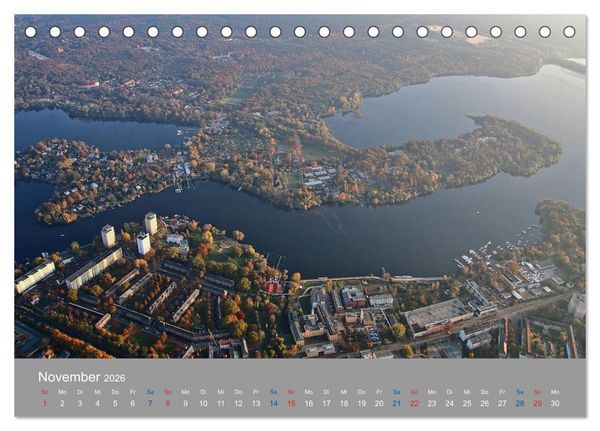Select date 16 in the calendar row

309,403
